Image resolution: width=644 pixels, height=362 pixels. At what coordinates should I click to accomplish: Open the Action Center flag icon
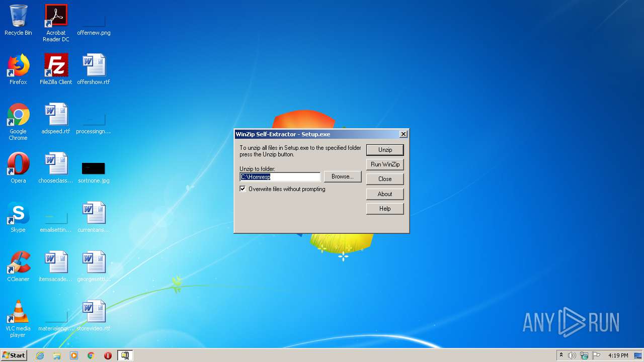click(596, 355)
